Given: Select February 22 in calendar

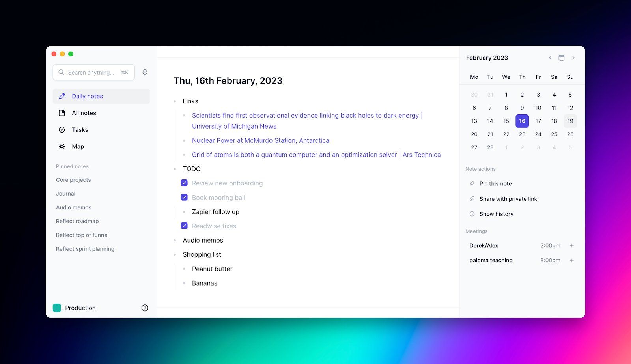Looking at the screenshot, I should click(506, 134).
